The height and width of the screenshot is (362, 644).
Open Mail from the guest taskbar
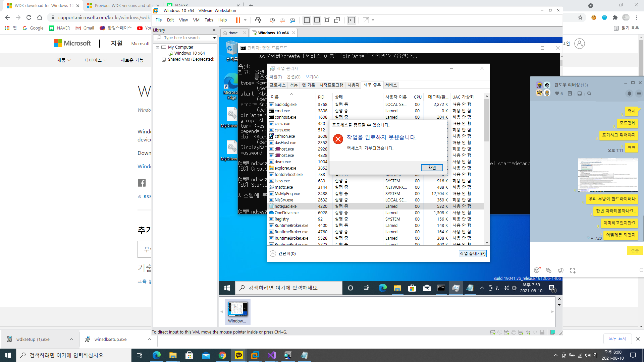pos(427,288)
